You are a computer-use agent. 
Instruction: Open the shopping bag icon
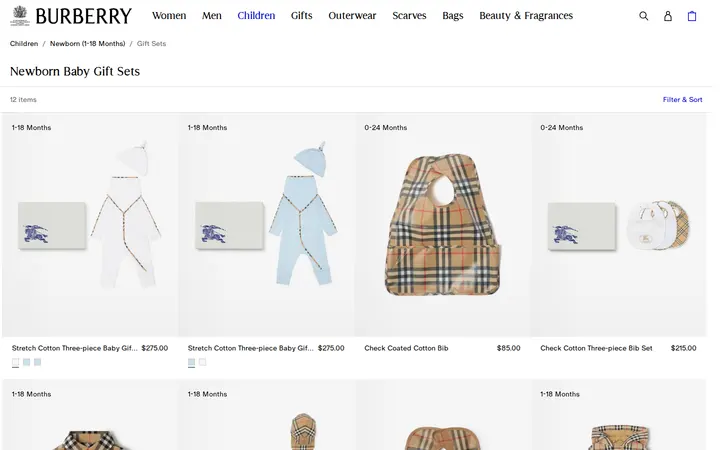692,16
